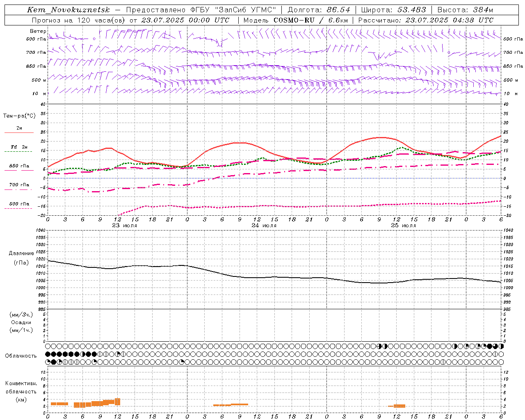The height and width of the screenshot is (420, 525).
Task: Click the orange convective bar at 12h on 23 июля
Action: click(117, 402)
